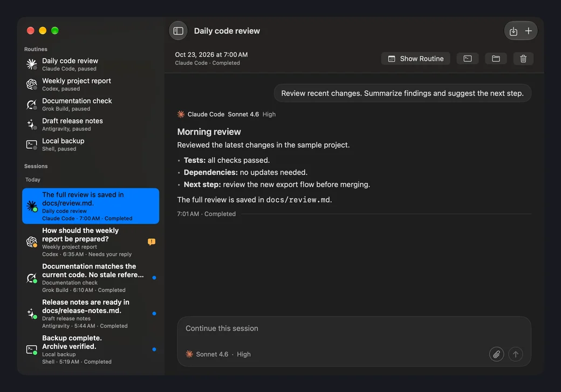Viewport: 561px width, 392px height.
Task: Click the shell icon of Local backup routine
Action: click(31, 145)
